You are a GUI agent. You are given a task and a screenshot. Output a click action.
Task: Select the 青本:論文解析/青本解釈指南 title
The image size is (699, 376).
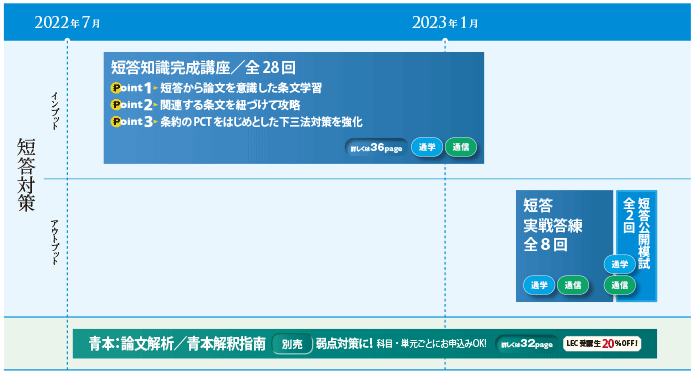tap(177, 344)
